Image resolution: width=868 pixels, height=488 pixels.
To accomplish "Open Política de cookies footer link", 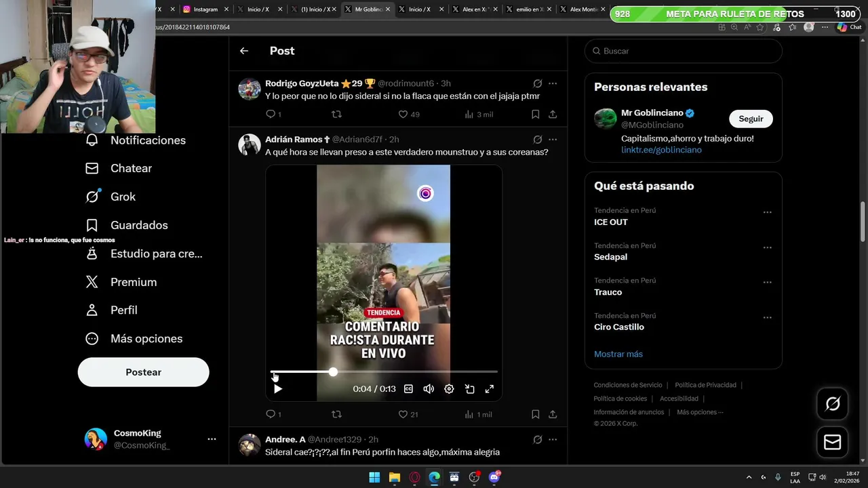I will pyautogui.click(x=620, y=399).
